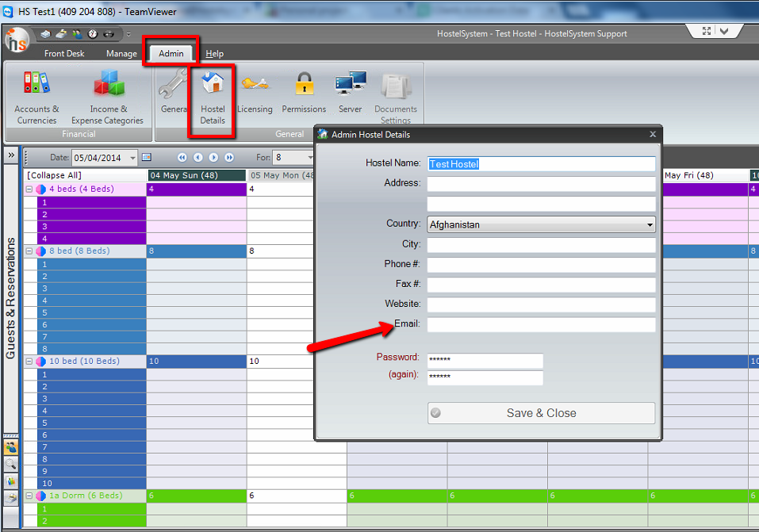This screenshot has width=759, height=532.
Task: Select the 04 May Sun (48) column header
Action: pyautogui.click(x=197, y=175)
